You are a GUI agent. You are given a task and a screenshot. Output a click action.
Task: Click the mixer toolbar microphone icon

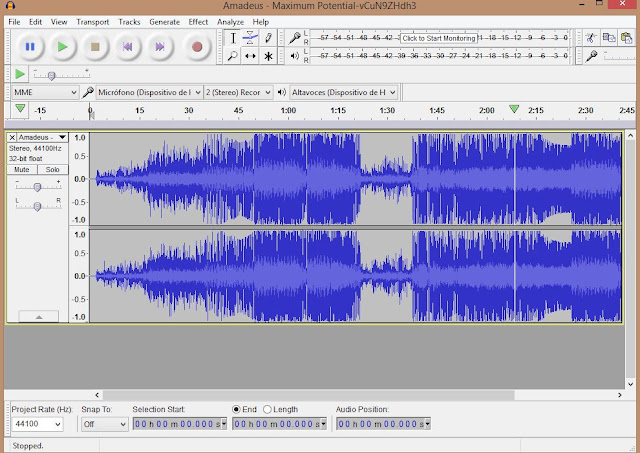tap(591, 56)
